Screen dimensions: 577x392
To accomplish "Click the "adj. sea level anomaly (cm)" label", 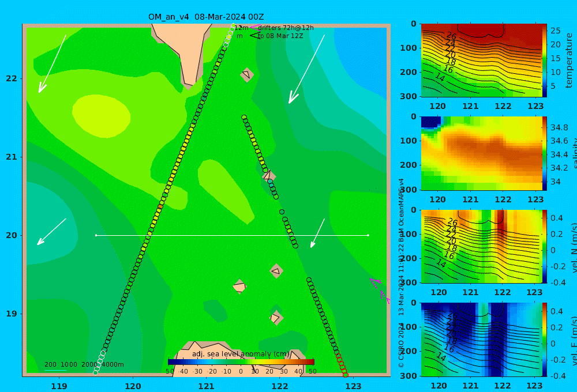I will 241,354.
